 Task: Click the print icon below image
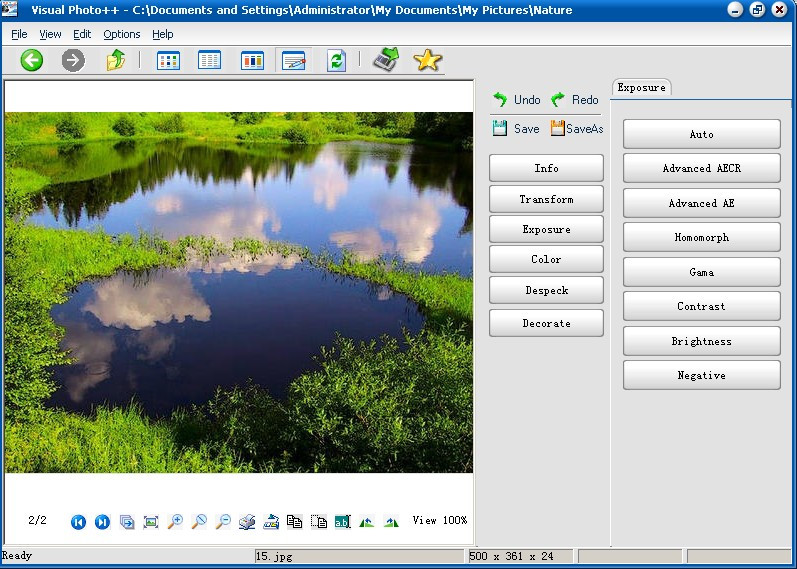pyautogui.click(x=247, y=522)
